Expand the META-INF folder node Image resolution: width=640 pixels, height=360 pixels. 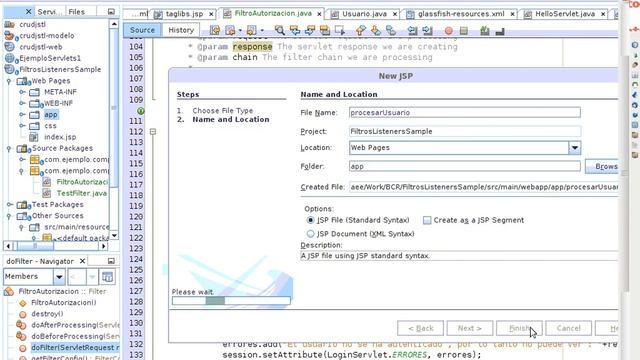tap(22, 92)
